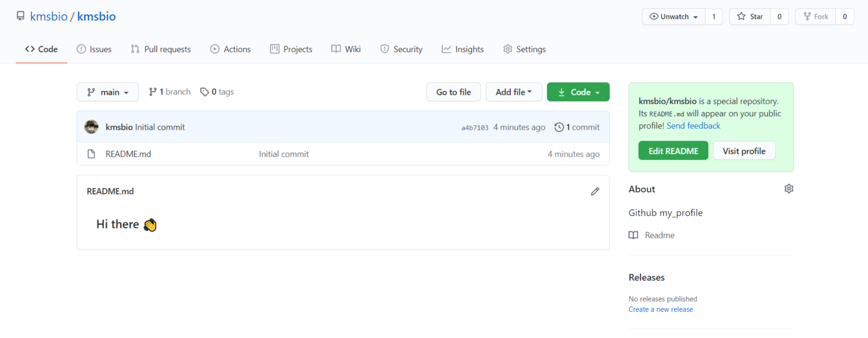Click the watcher count 1
Viewport: 868px width, 338px height.
(x=714, y=17)
